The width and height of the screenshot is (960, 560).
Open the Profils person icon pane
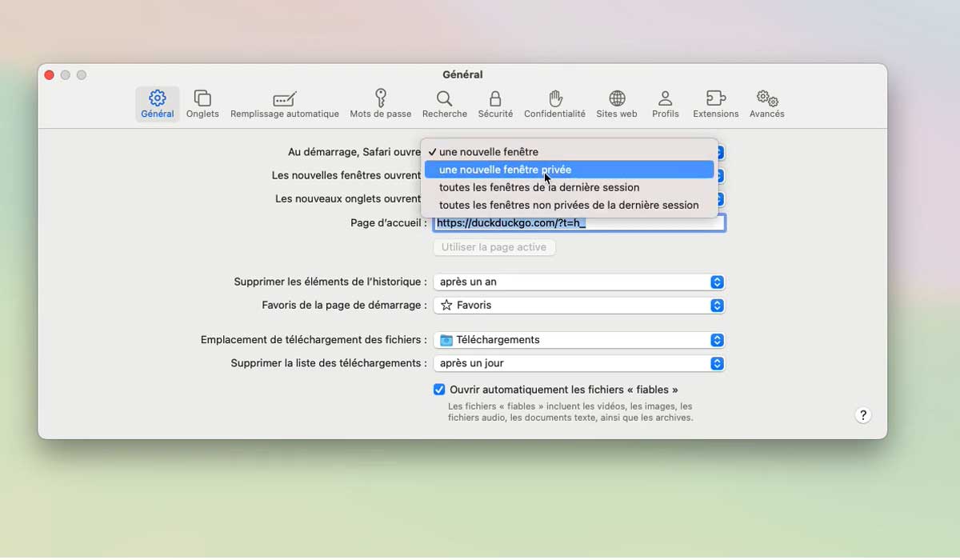[665, 104]
